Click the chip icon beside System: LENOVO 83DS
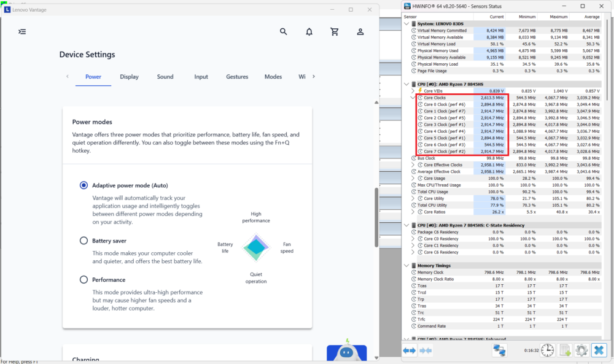This screenshot has height=364, width=614. 413,24
